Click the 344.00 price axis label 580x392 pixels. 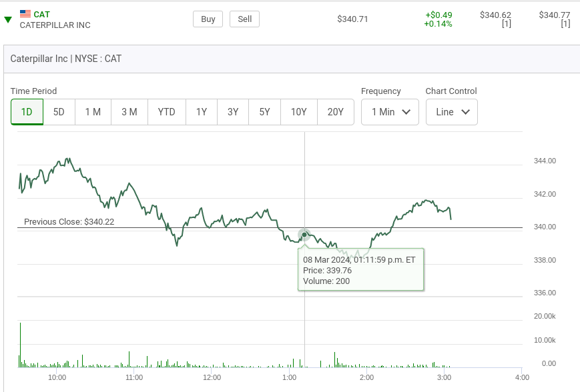(545, 161)
